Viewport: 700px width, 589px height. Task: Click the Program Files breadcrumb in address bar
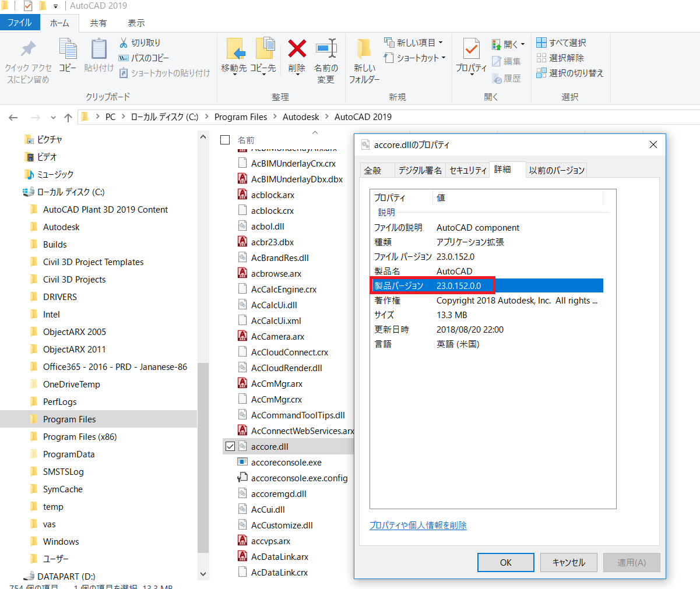pyautogui.click(x=241, y=117)
